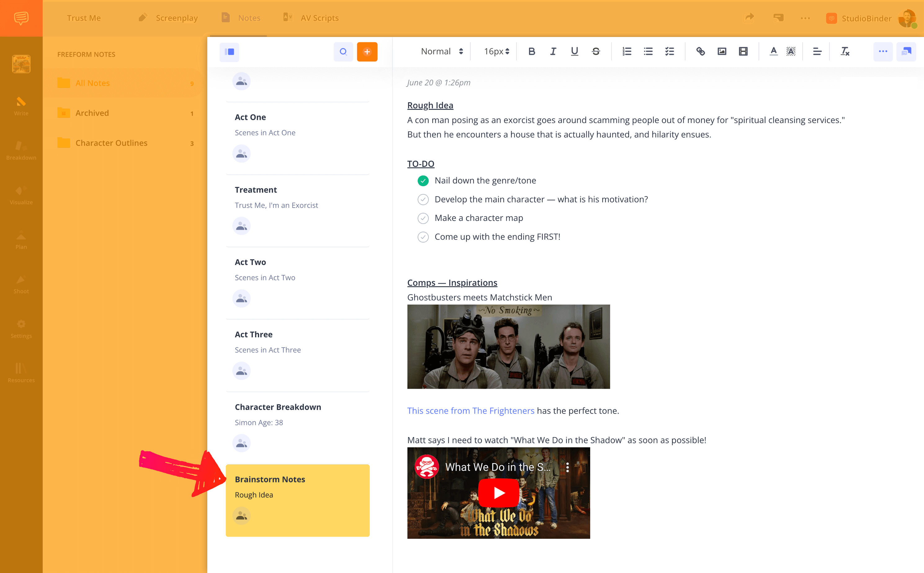Select the Brainstorm Notes note
The image size is (924, 573).
298,500
